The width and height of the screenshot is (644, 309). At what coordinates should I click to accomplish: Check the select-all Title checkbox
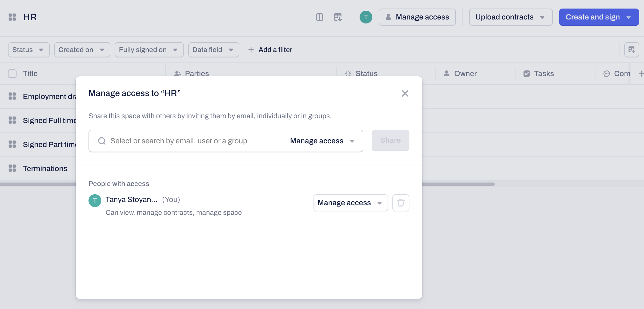pyautogui.click(x=12, y=74)
